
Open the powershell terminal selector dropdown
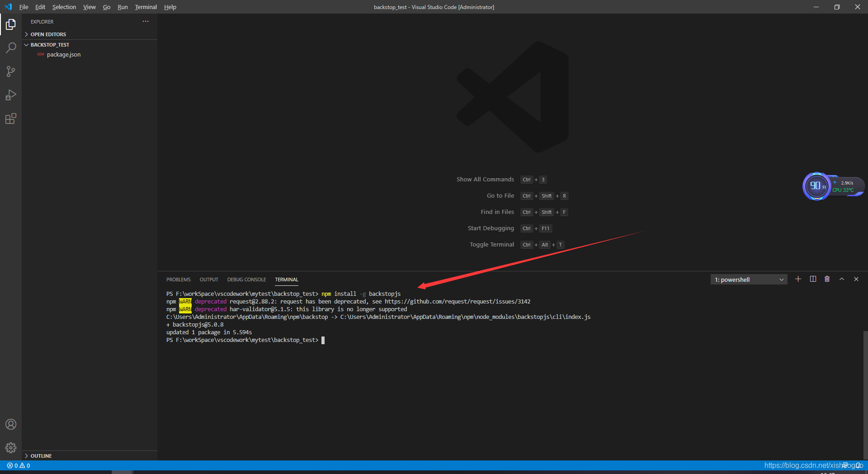749,280
